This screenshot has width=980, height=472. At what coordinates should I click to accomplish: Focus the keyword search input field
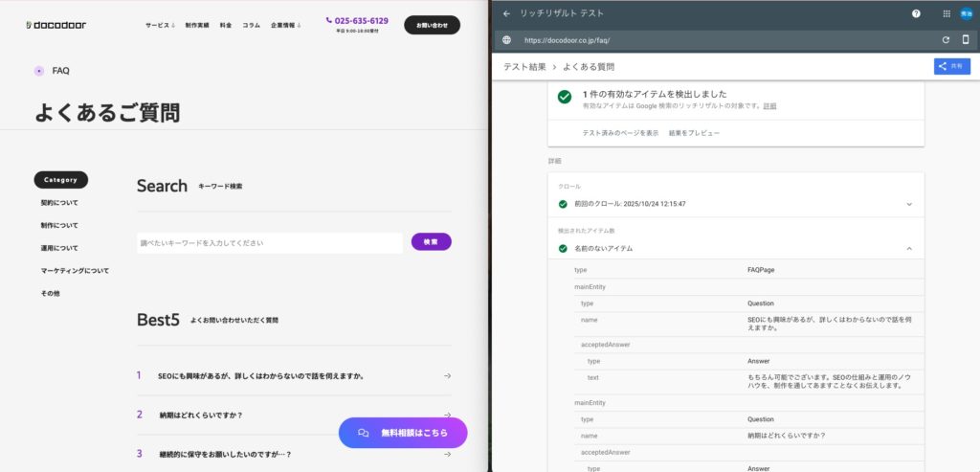click(269, 242)
